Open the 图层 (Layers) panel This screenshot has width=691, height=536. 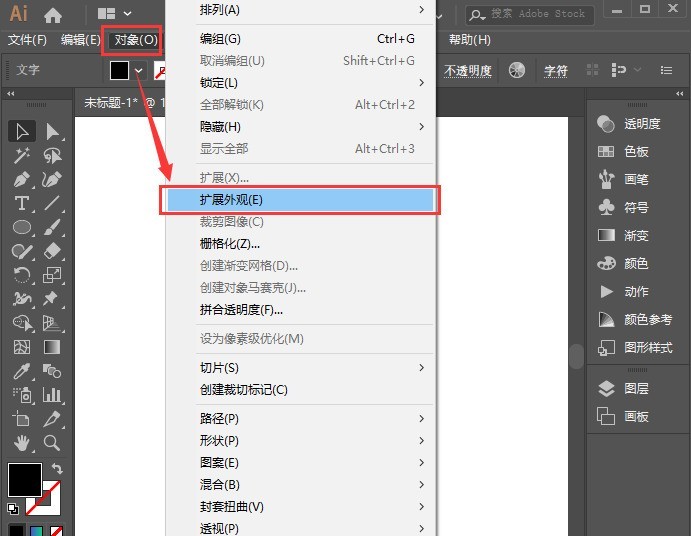pos(636,388)
